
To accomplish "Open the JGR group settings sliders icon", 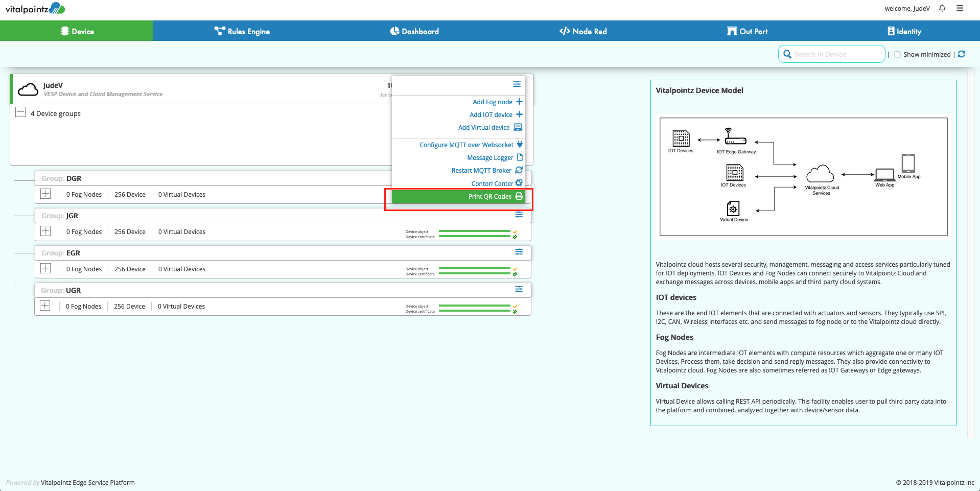I will point(519,215).
